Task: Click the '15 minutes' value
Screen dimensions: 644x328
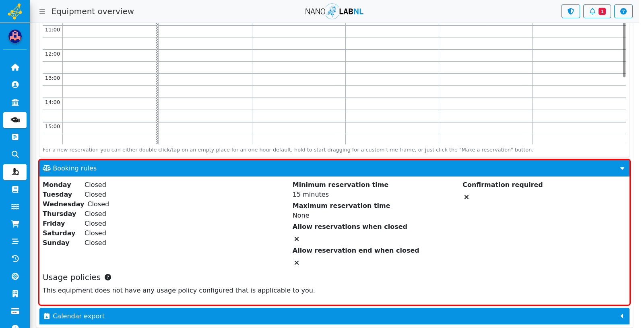Action: [x=311, y=194]
